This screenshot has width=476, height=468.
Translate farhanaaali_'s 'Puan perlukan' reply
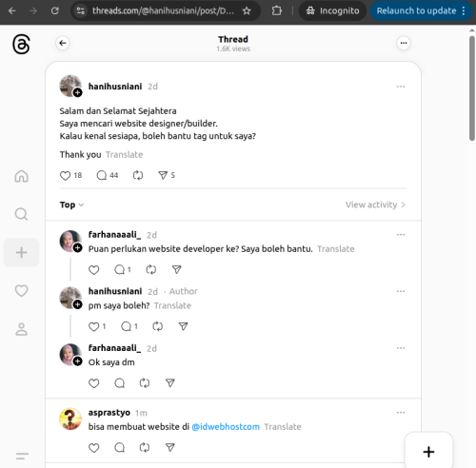tap(336, 249)
